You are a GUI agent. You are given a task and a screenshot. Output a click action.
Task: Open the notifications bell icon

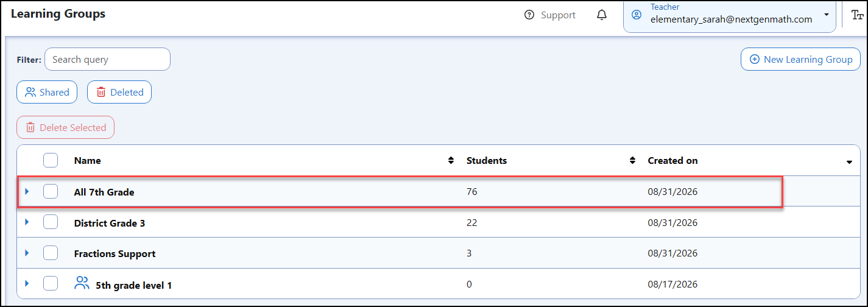pos(602,15)
